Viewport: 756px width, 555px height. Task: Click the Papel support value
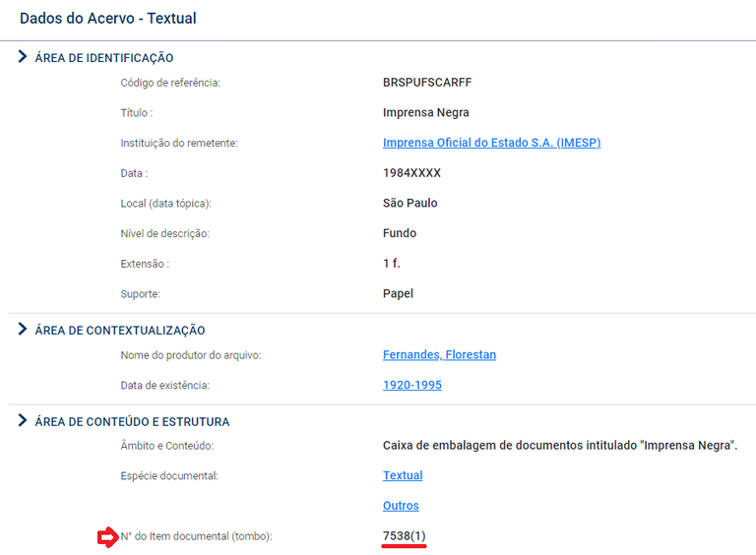point(398,294)
